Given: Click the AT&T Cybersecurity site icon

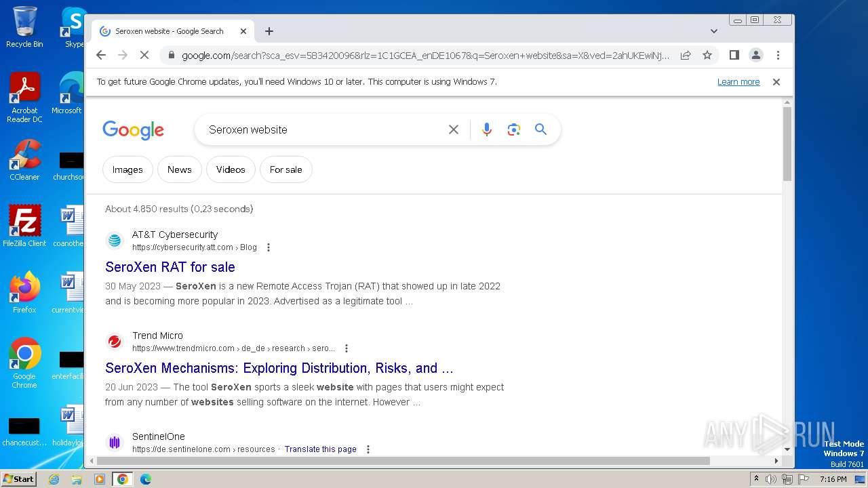Looking at the screenshot, I should click(x=115, y=241).
